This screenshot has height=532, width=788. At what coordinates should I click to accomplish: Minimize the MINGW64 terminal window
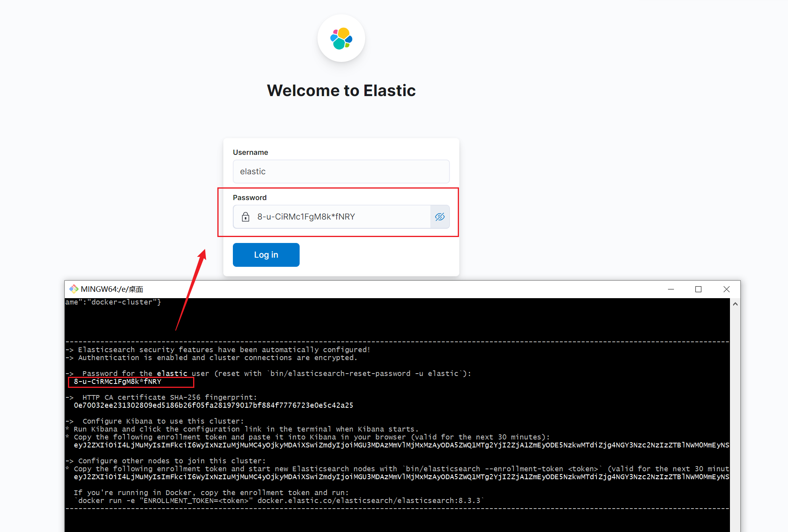coord(671,289)
